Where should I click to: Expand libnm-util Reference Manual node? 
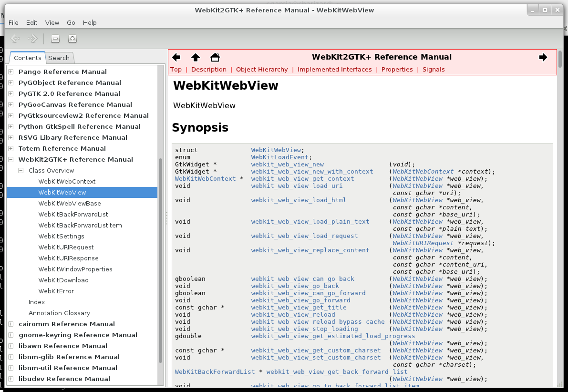pyautogui.click(x=11, y=368)
